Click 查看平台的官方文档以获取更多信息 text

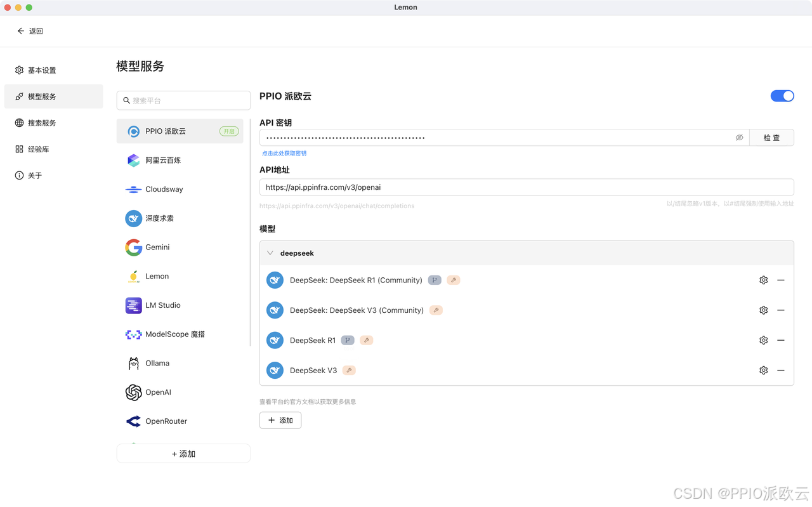pos(308,402)
